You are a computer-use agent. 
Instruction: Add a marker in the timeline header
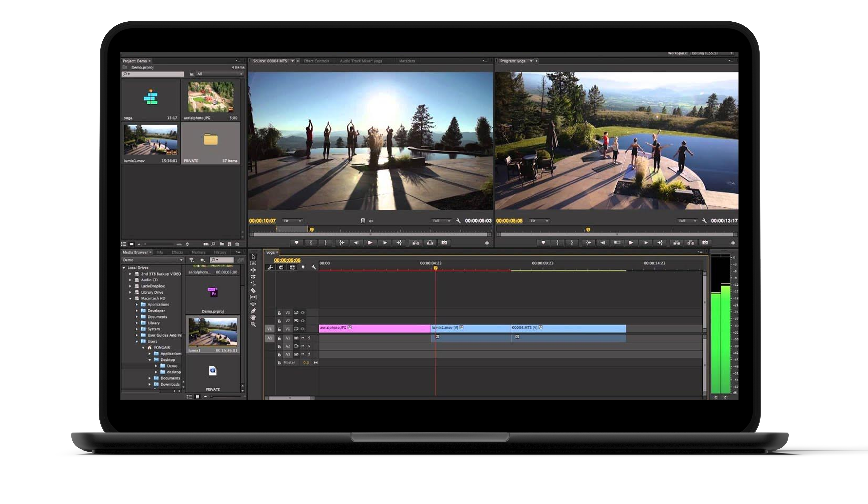point(303,267)
